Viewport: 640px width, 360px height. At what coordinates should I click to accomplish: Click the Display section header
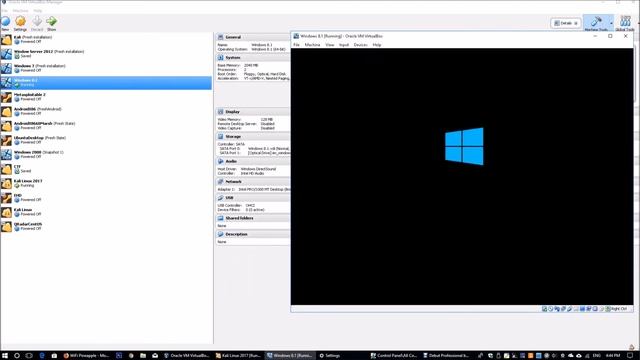253,112
